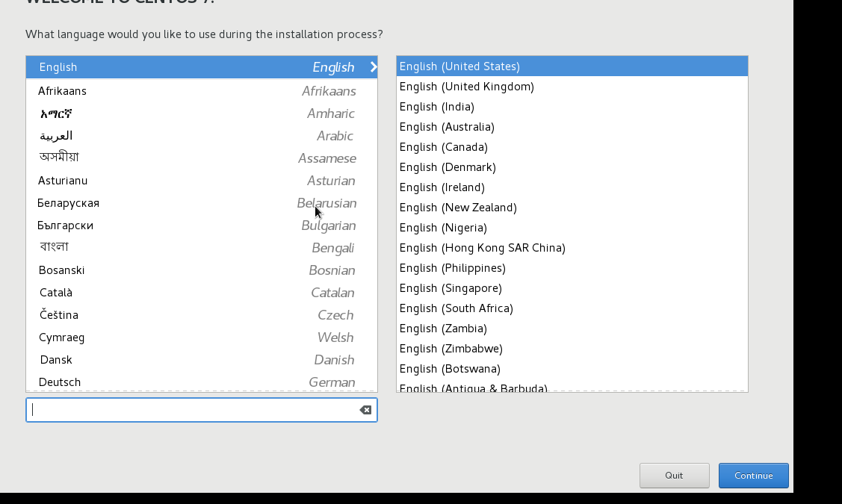Pick English (Botswana) locale
Viewport: 842px width, 504px height.
(572, 369)
